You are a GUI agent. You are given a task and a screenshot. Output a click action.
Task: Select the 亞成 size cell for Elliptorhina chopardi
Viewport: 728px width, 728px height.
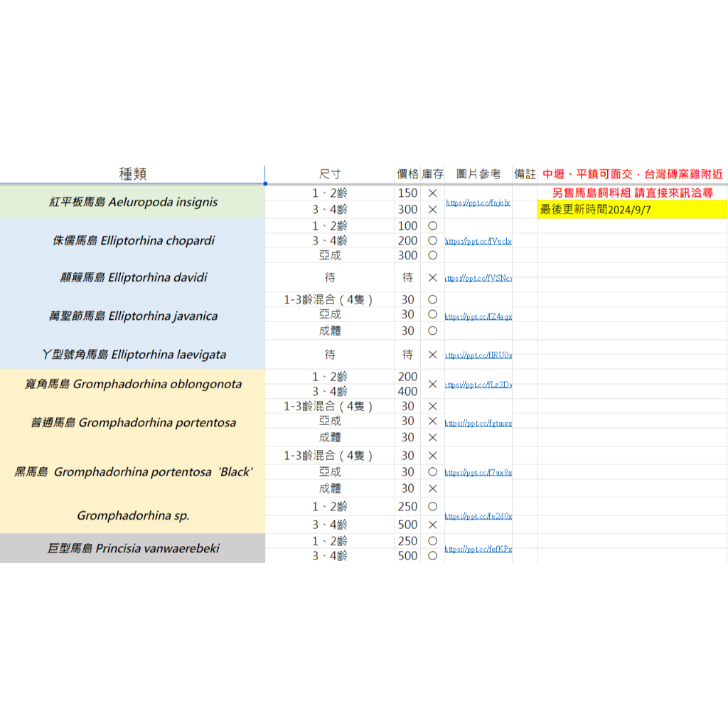pyautogui.click(x=330, y=255)
